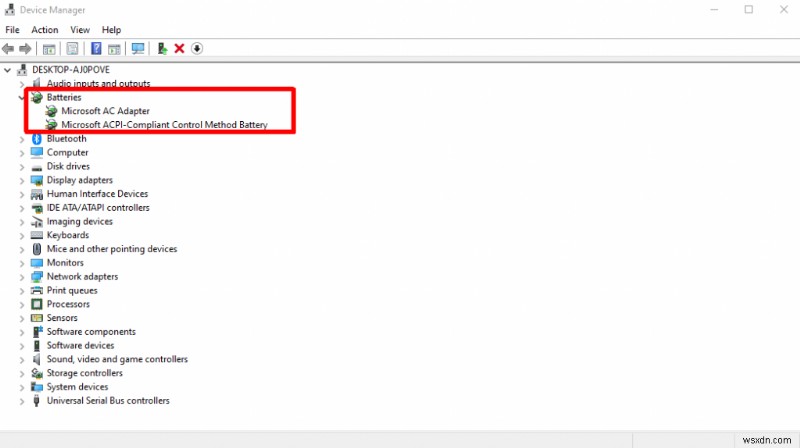Select Imaging devices label
This screenshot has height=448, width=800.
pos(80,221)
